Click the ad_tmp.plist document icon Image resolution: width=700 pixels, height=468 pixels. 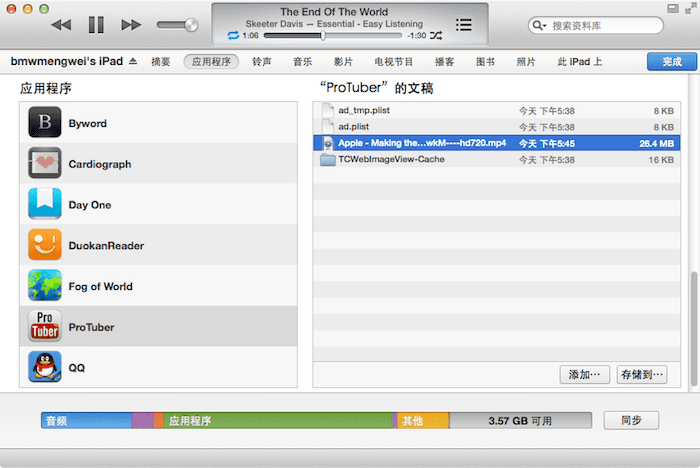tap(328, 110)
